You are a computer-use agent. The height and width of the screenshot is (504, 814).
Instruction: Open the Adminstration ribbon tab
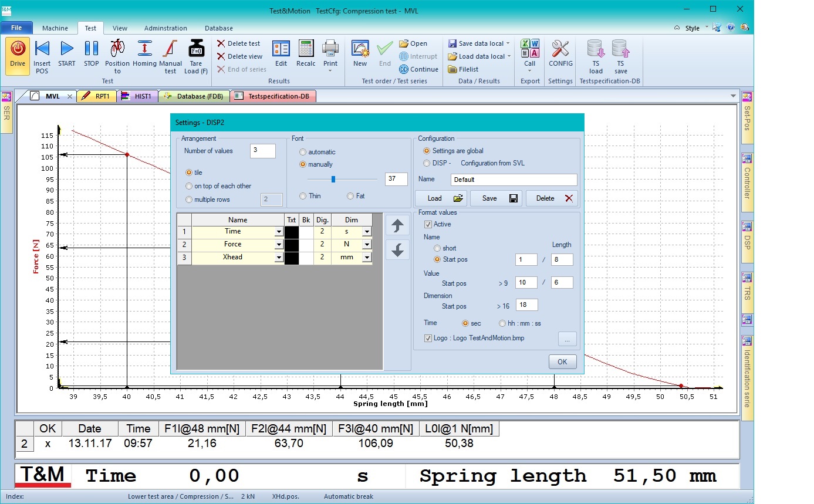165,28
